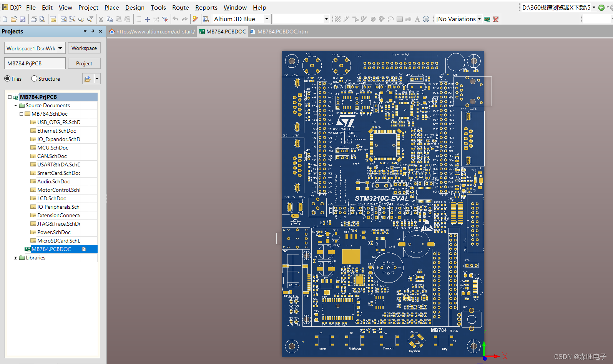Viewport: 613px width, 364px height.
Task: Click the Clear Filter icon
Action: 165,19
